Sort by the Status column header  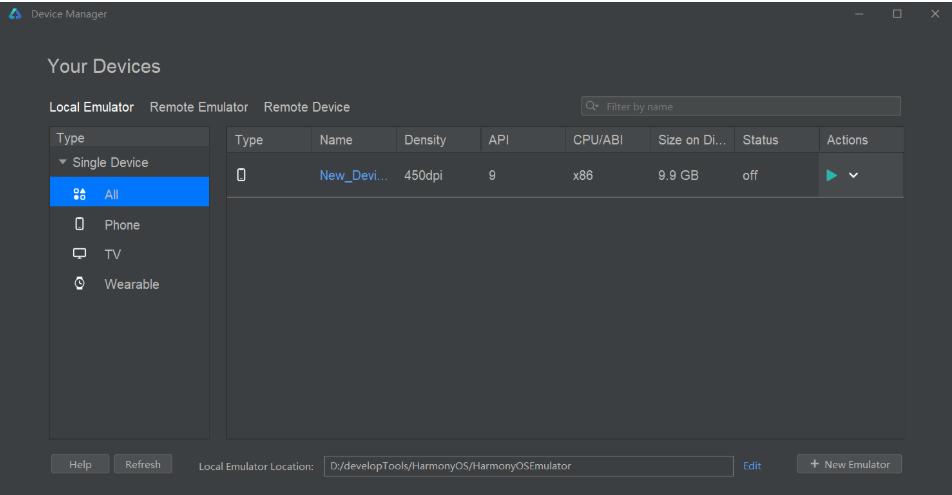(x=760, y=140)
